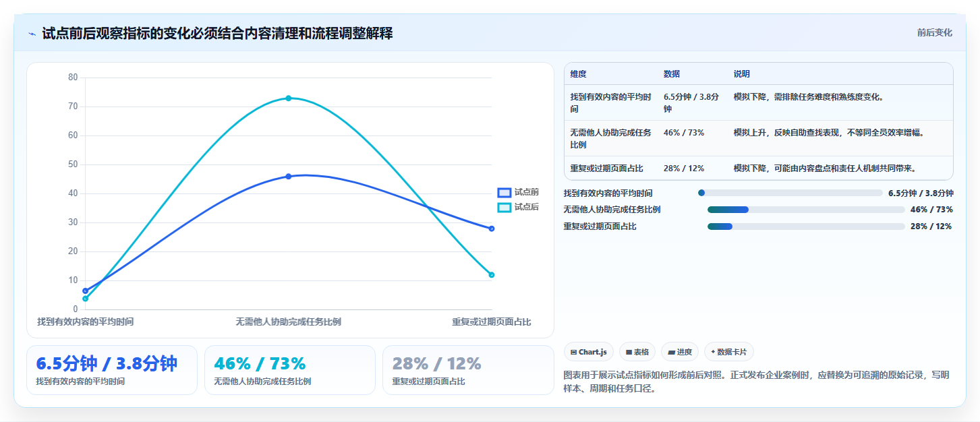Click the 试点后 start point at 3.8

click(x=85, y=299)
